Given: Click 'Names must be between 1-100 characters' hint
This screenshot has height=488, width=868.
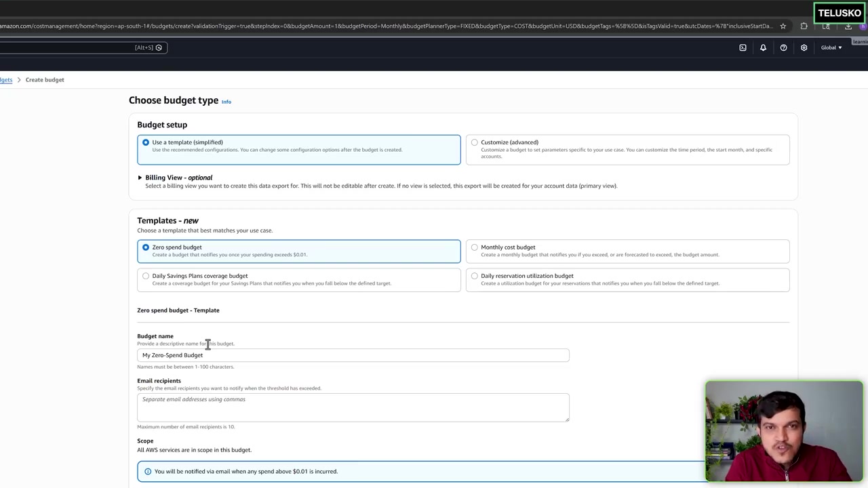Looking at the screenshot, I should pyautogui.click(x=185, y=367).
